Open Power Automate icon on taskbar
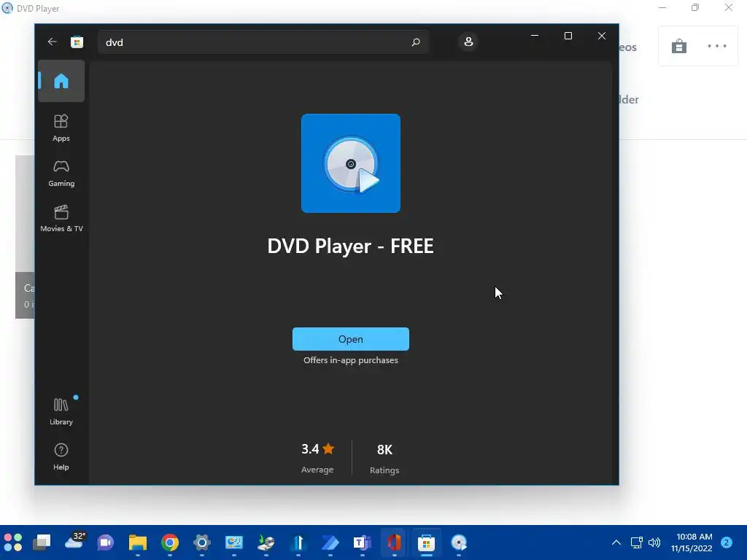This screenshot has height=560, width=747. (330, 542)
